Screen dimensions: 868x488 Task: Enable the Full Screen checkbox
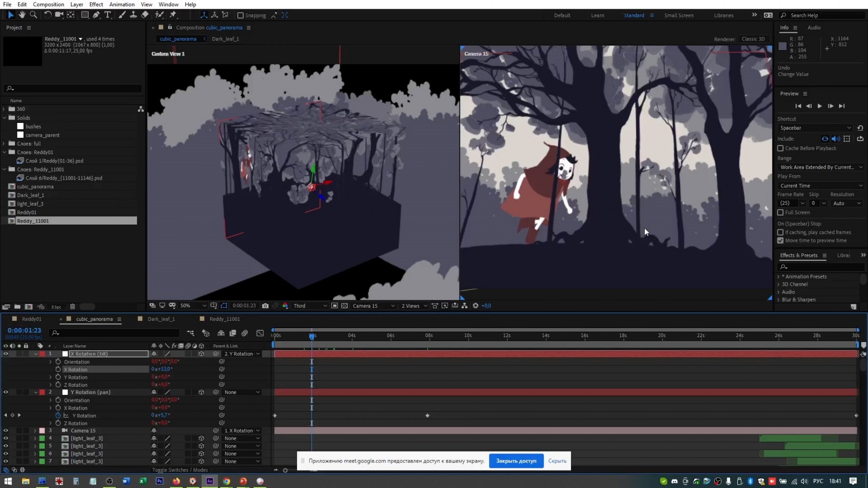coord(780,212)
